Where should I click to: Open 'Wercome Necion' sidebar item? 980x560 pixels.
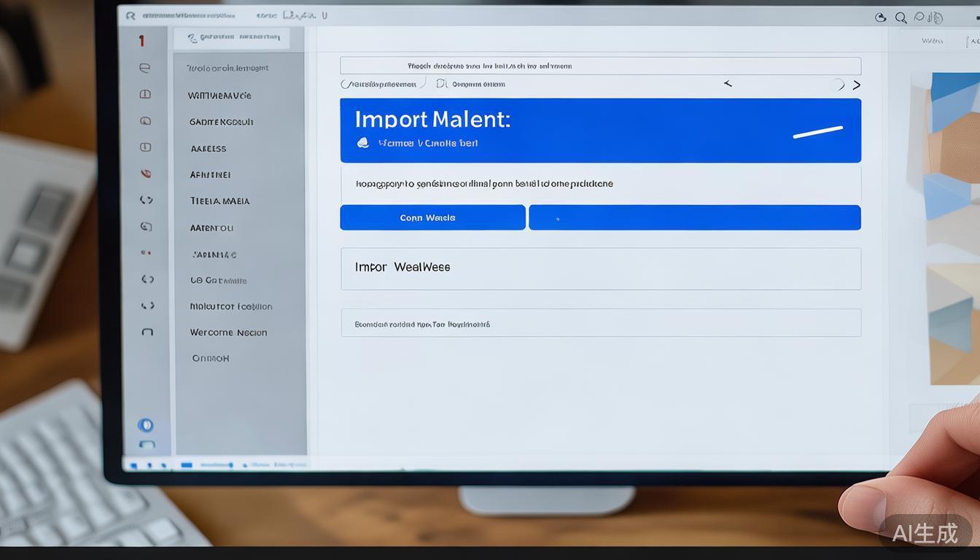(228, 332)
